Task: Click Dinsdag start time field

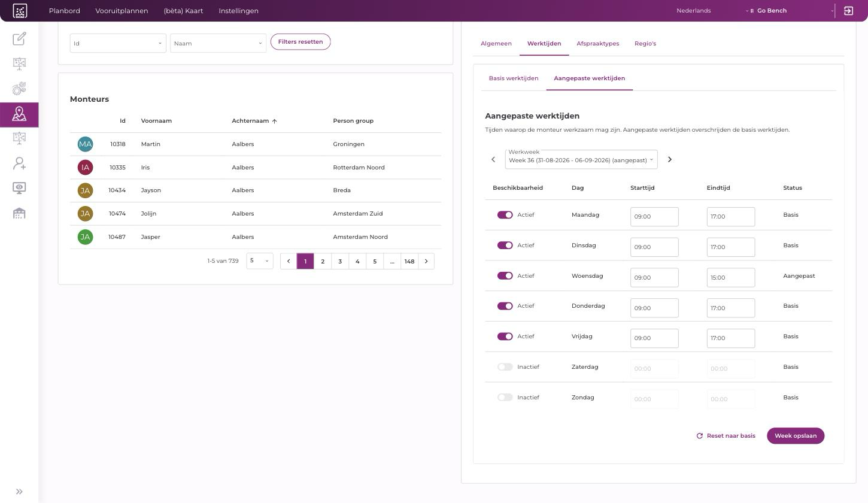Action: (654, 247)
